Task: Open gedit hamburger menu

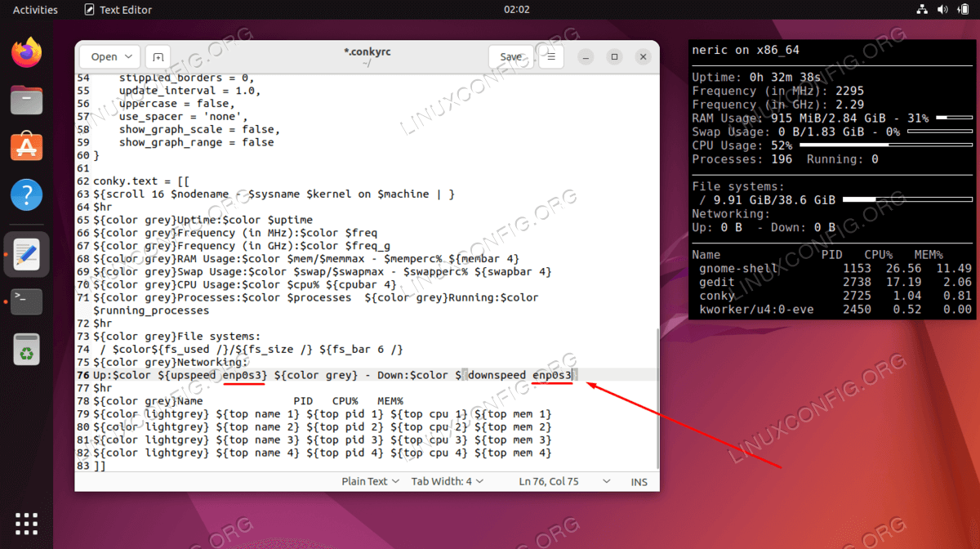Action: tap(551, 57)
